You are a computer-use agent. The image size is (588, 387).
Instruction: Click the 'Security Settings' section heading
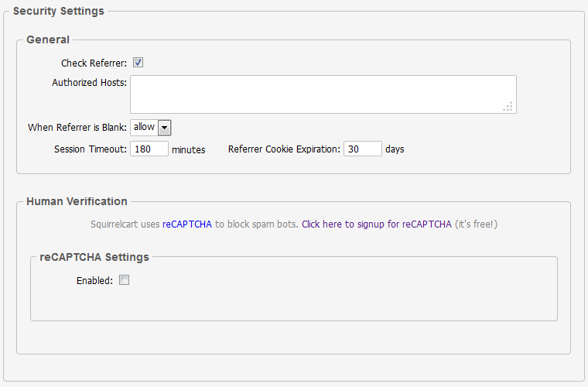click(x=59, y=11)
